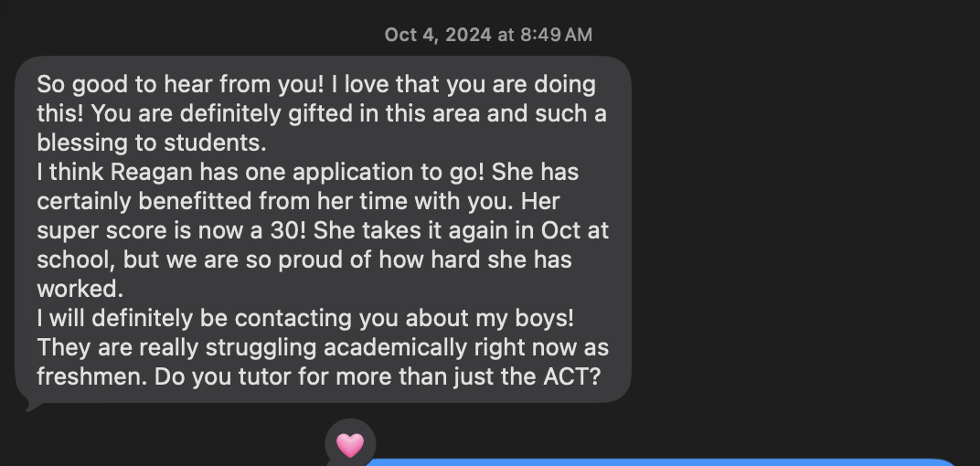Select the blue outgoing message bubble
Image resolution: width=980 pixels, height=466 pixels.
pyautogui.click(x=658, y=462)
